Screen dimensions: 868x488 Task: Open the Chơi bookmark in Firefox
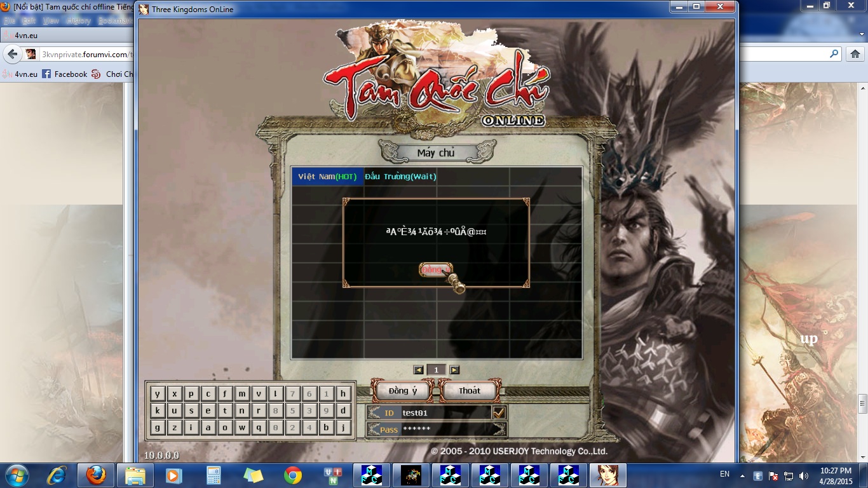112,74
